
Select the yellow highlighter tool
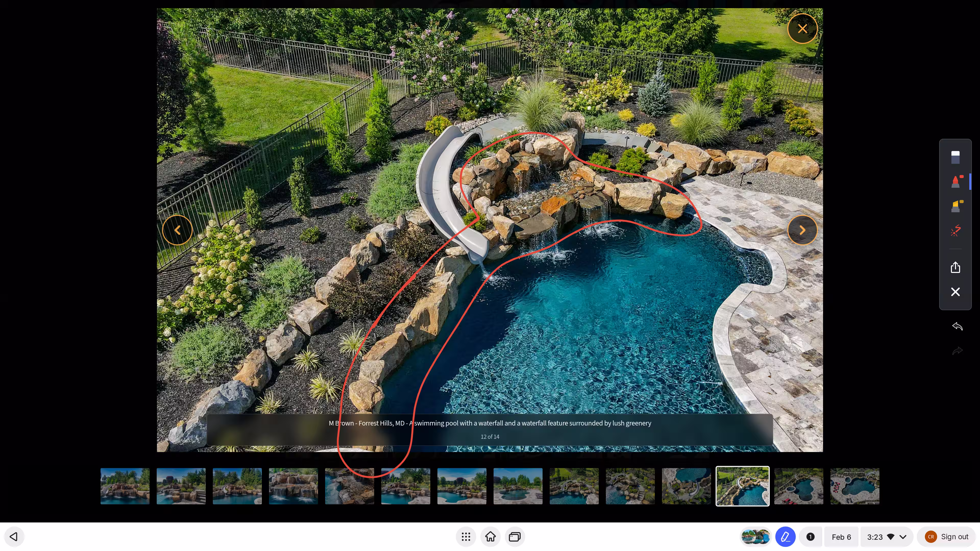(955, 206)
